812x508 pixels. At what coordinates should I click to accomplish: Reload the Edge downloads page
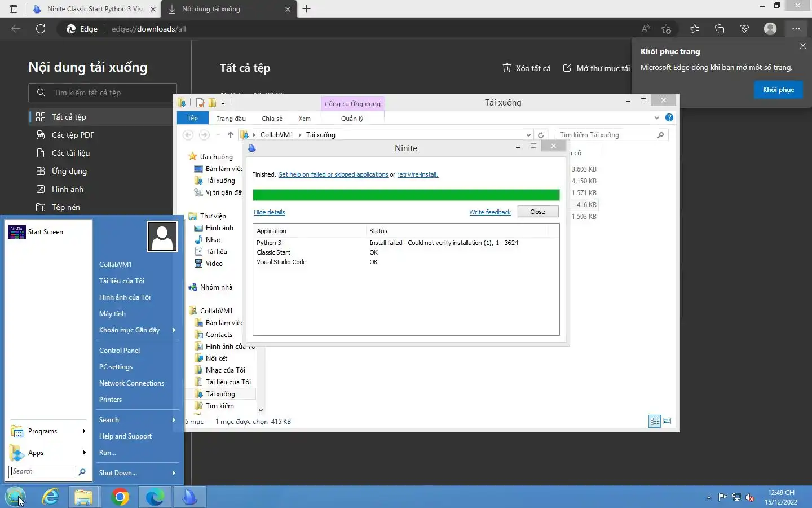[x=41, y=29]
